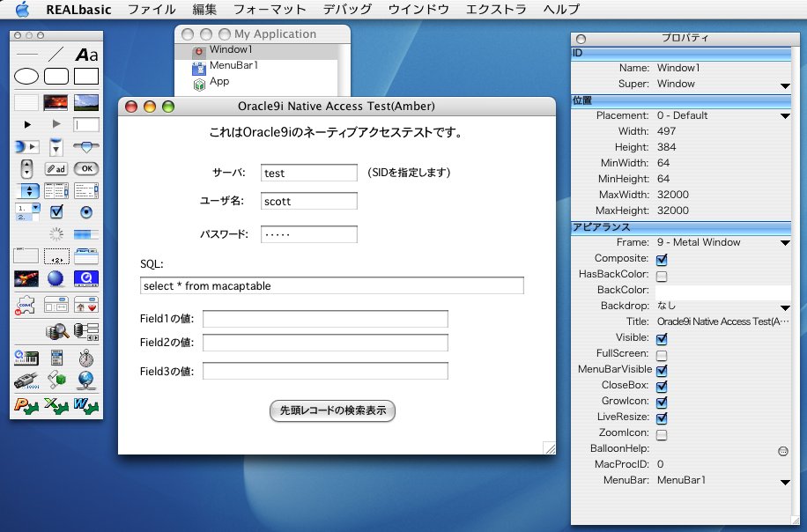
Task: Click the 先頭レコードの検索表示 button
Action: pyautogui.click(x=332, y=410)
